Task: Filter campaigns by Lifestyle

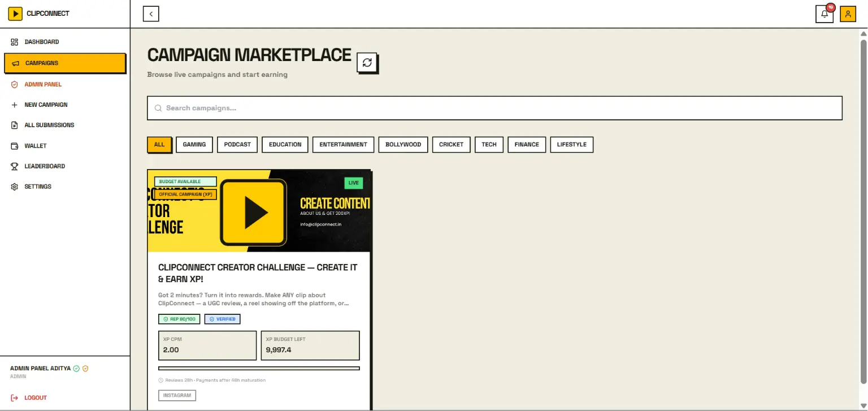Action: click(x=572, y=145)
